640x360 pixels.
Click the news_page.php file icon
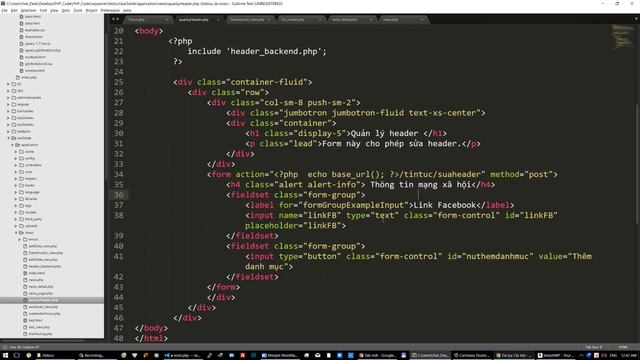(25, 293)
